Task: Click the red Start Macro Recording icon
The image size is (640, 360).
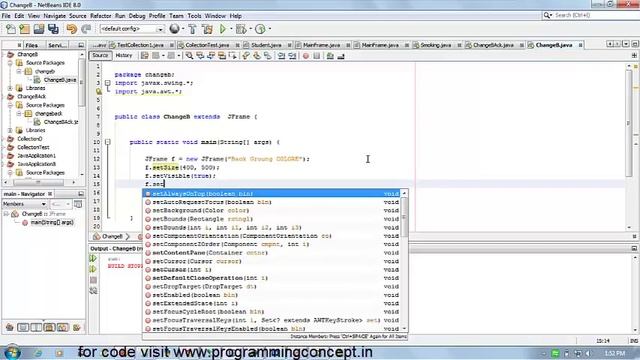Action: 306,56
